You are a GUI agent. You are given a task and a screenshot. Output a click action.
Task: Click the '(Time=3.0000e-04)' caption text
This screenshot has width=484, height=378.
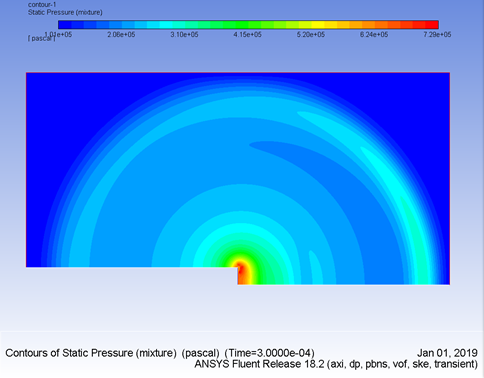tap(269, 353)
